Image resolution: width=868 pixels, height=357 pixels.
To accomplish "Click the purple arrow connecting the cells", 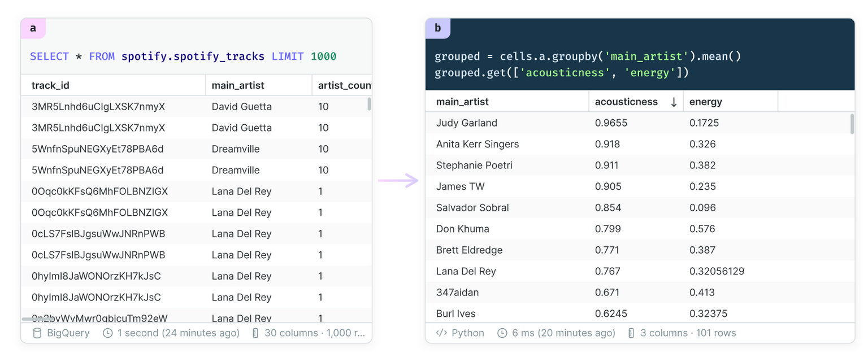I will pos(398,181).
